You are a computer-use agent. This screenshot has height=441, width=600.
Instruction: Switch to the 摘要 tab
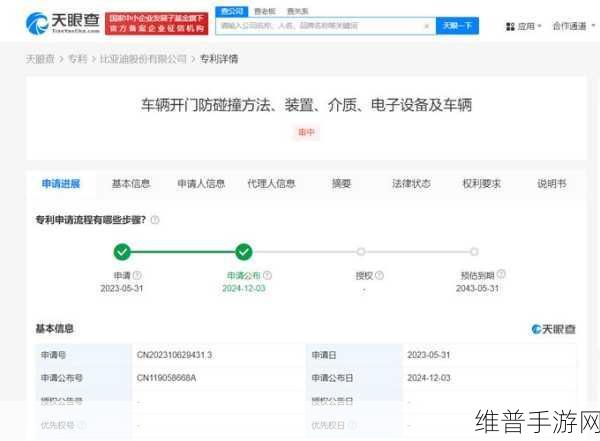click(341, 184)
